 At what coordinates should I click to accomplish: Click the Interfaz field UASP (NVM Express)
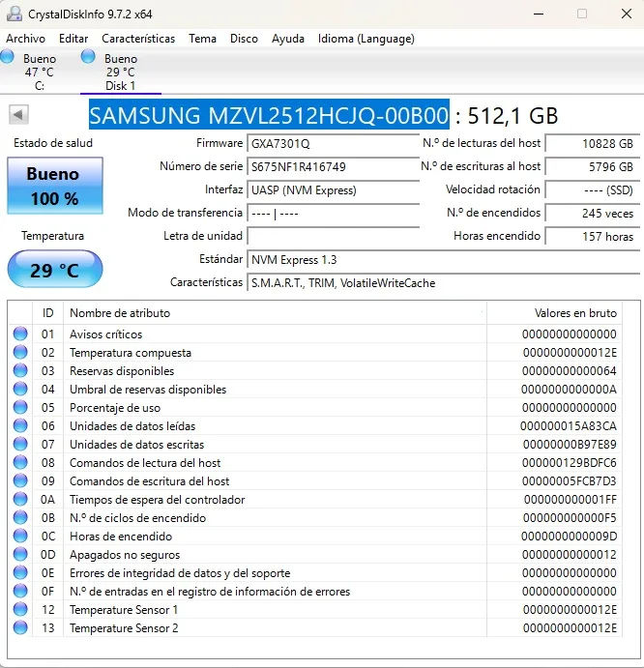333,190
